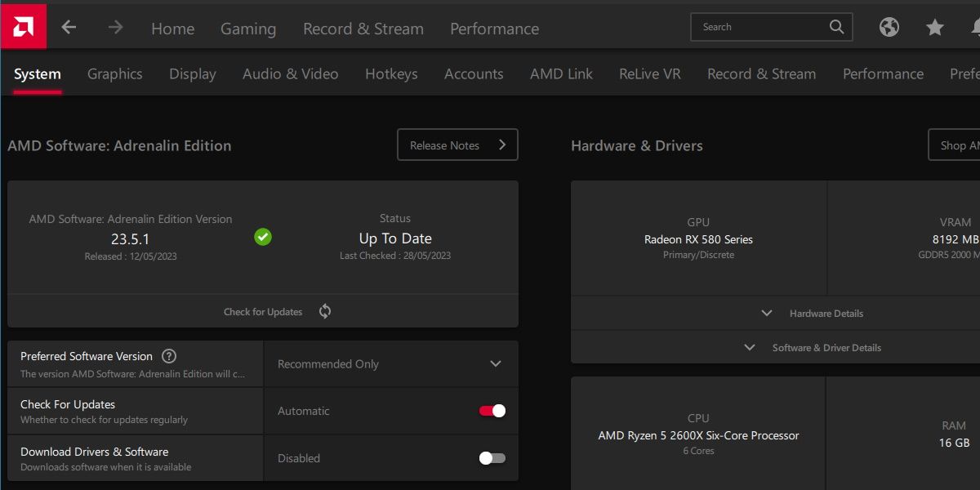
Task: Click the AMD logo icon
Action: [24, 25]
